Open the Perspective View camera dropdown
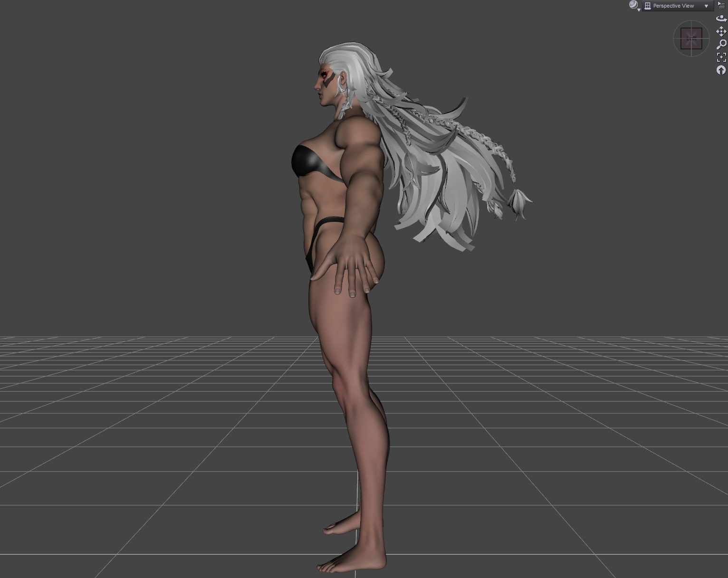 tap(678, 6)
